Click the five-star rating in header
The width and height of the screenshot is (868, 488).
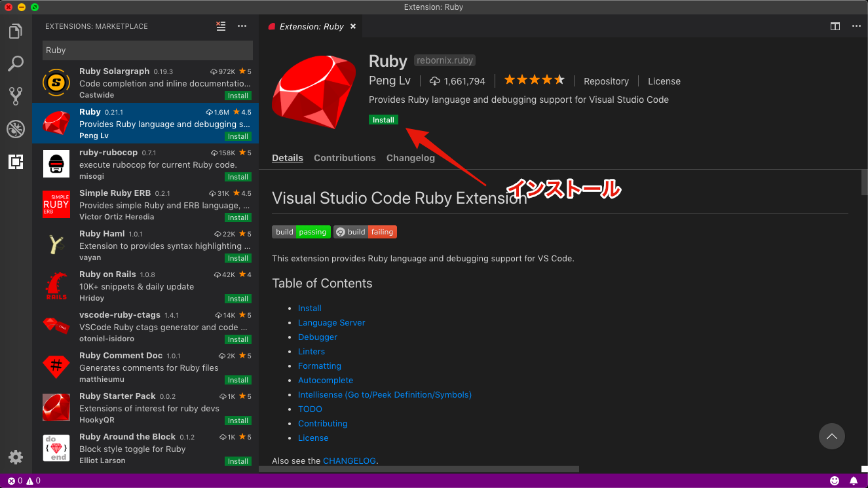(x=534, y=80)
